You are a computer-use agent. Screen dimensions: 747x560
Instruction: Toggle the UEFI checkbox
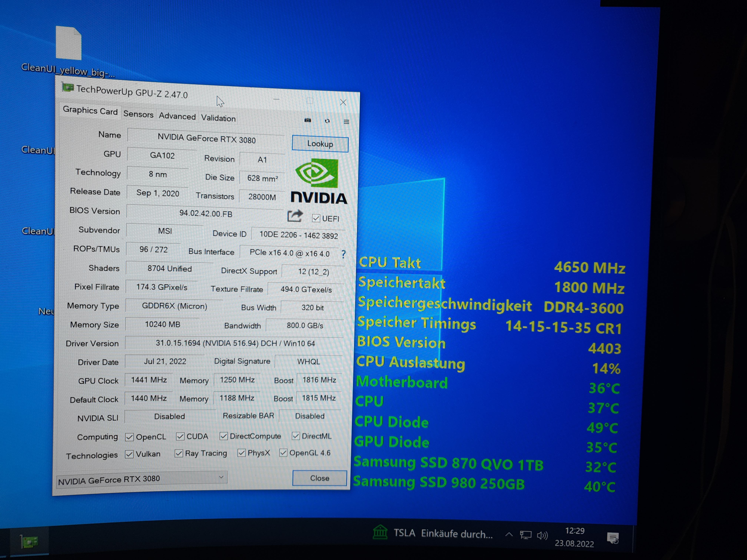(x=316, y=218)
